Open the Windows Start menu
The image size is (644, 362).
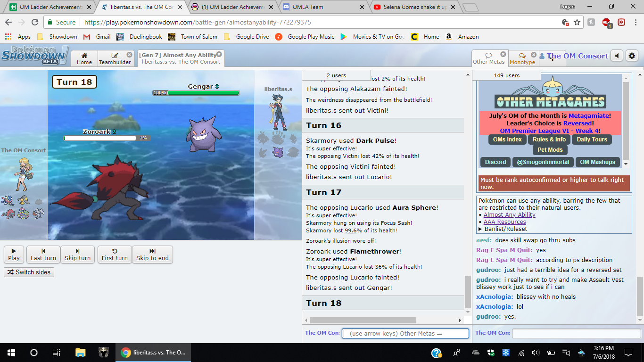click(11, 352)
